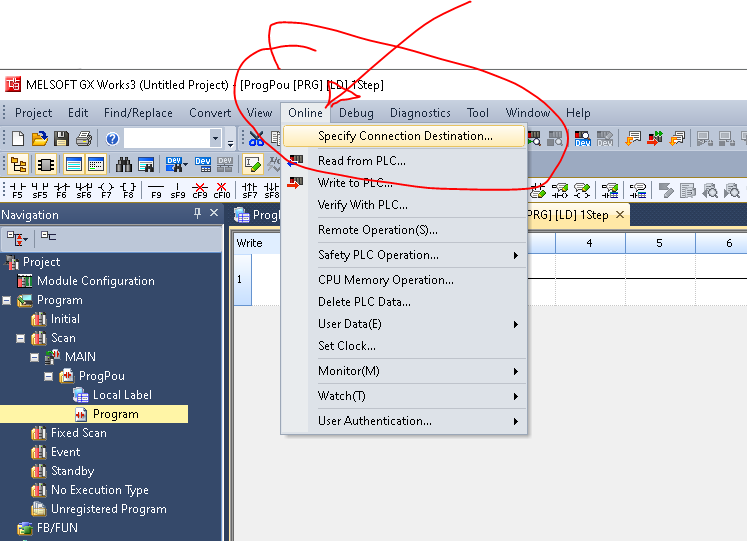Click contact and coil comment edit icon
The image size is (747, 541).
560,190
